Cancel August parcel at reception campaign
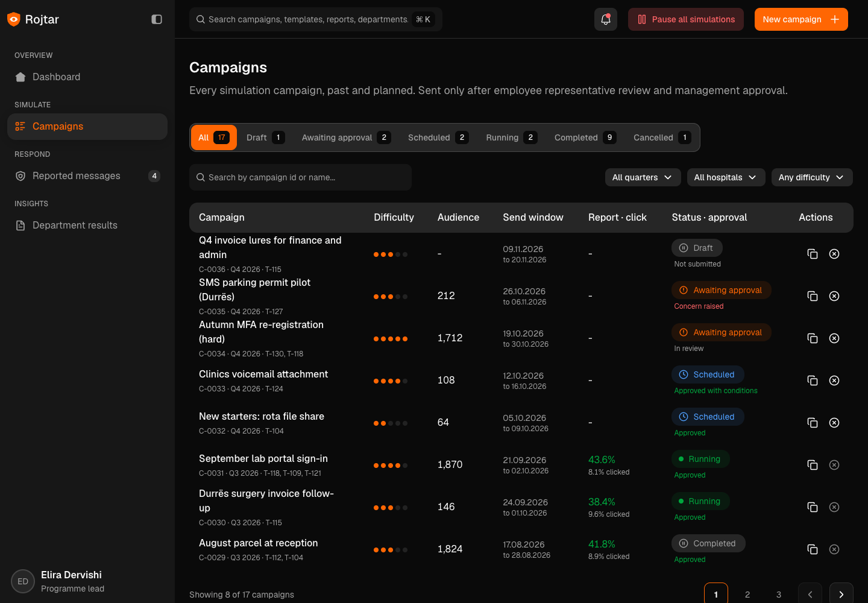The image size is (868, 603). (x=834, y=549)
